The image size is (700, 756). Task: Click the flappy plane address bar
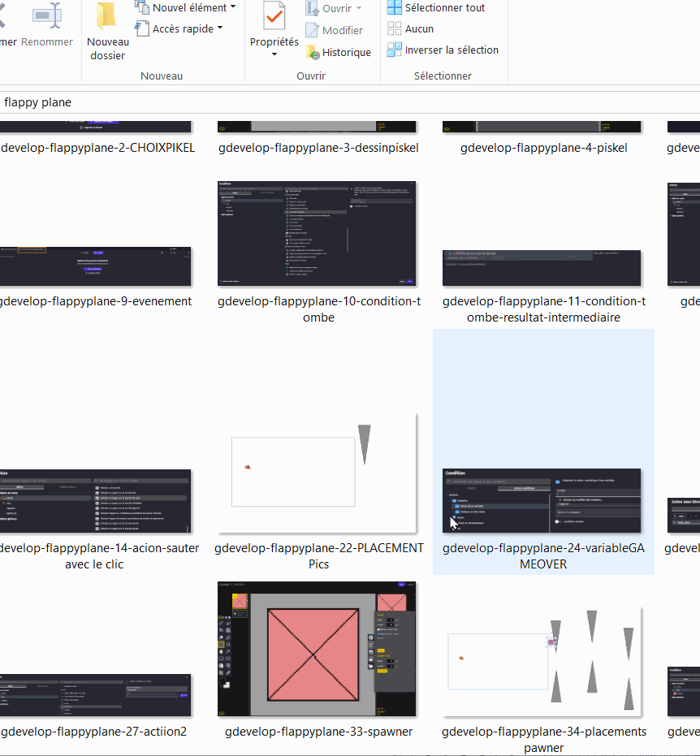click(350, 102)
